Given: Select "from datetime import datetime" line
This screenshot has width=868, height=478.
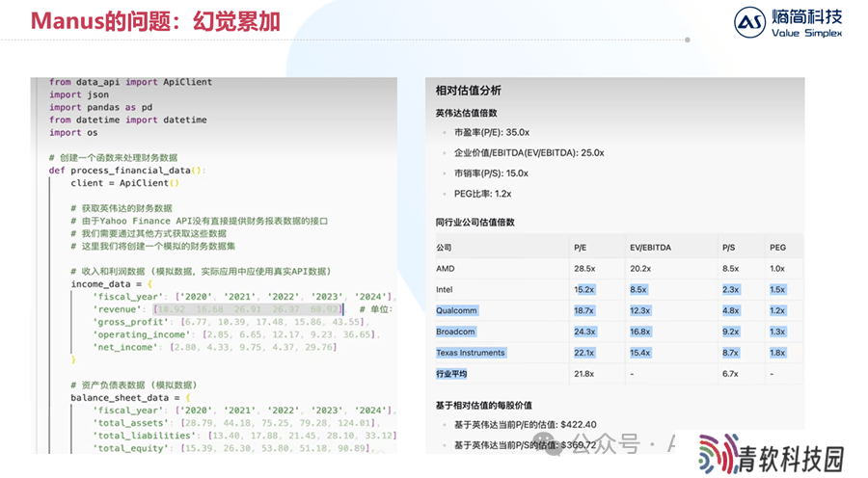Looking at the screenshot, I should pos(127,120).
